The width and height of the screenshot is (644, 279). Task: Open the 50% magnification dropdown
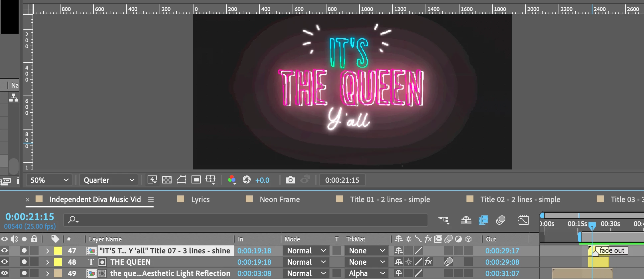pyautogui.click(x=49, y=180)
